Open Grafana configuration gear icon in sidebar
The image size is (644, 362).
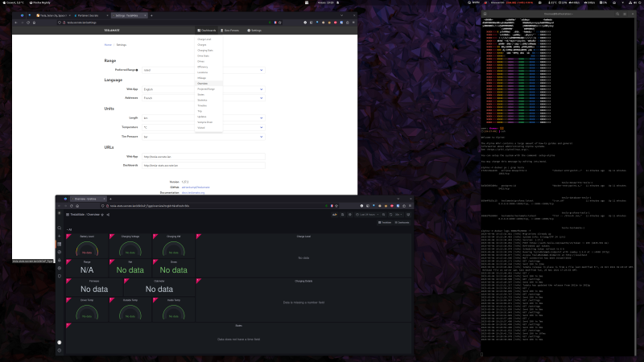coord(59,268)
